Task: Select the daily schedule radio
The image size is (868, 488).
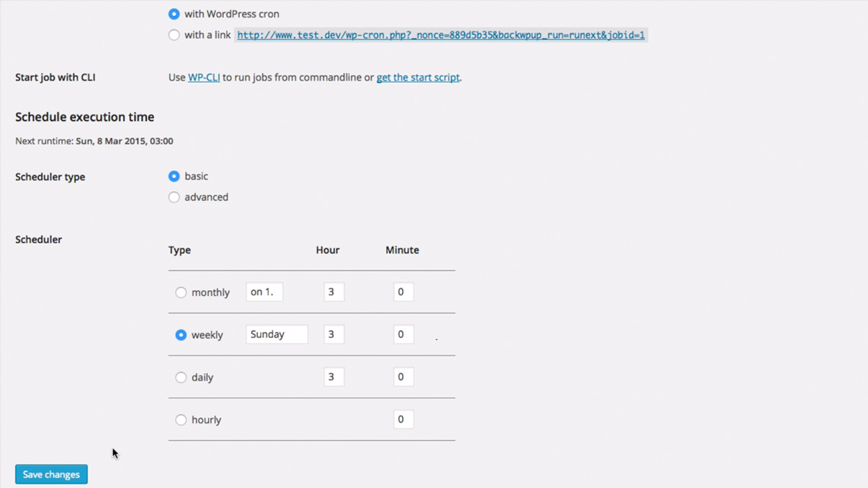Action: 181,378
